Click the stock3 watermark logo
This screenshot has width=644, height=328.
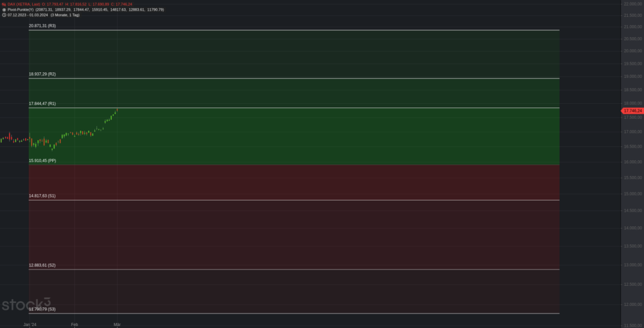pyautogui.click(x=26, y=304)
